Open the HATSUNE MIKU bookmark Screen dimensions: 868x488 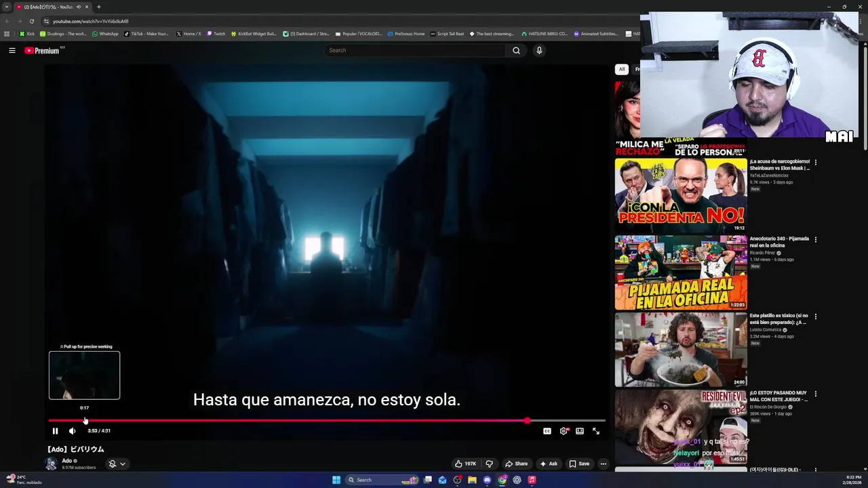pos(544,33)
